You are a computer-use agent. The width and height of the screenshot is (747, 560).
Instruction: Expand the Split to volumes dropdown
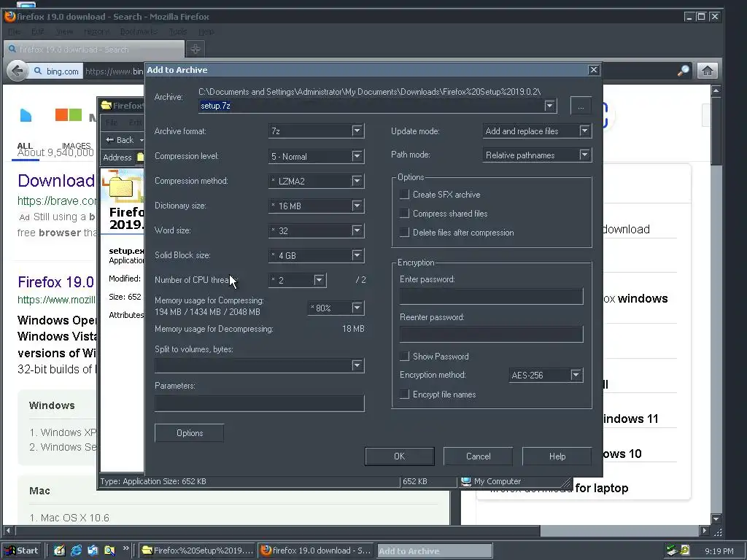(357, 365)
